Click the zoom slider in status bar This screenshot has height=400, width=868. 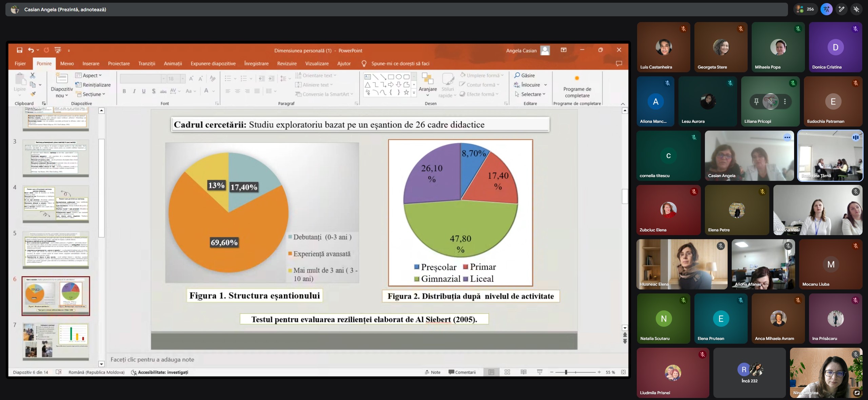click(x=566, y=372)
